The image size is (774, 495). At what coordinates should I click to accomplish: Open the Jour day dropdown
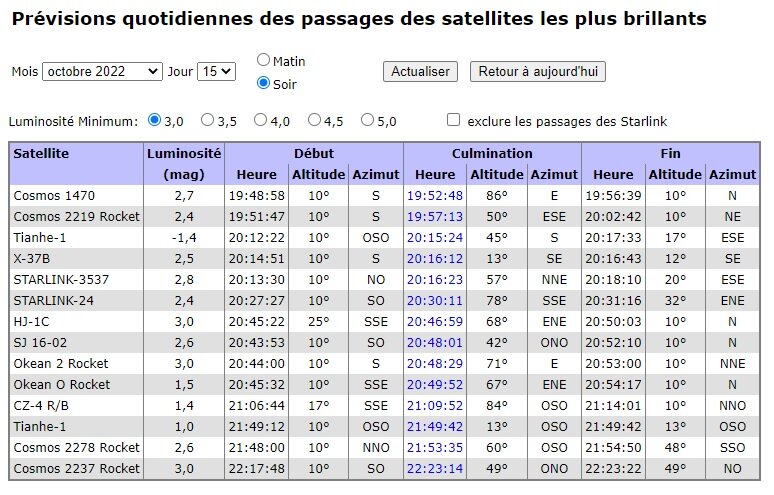pos(216,72)
